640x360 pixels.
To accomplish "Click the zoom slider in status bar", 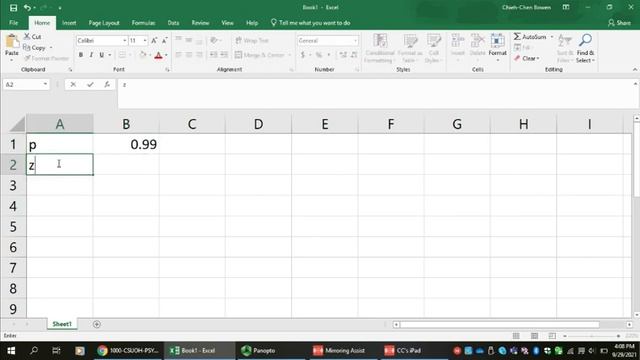I will 592,336.
